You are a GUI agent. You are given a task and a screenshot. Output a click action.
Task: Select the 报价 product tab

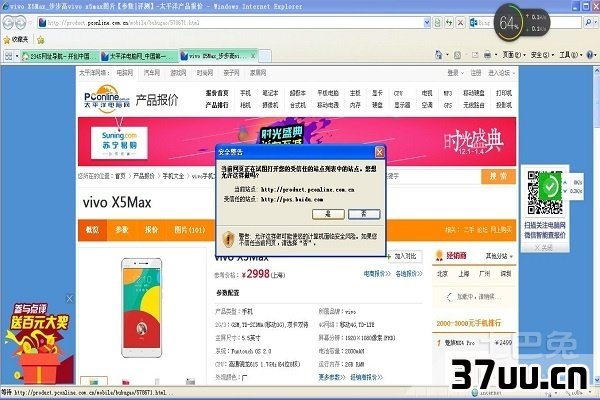point(151,230)
